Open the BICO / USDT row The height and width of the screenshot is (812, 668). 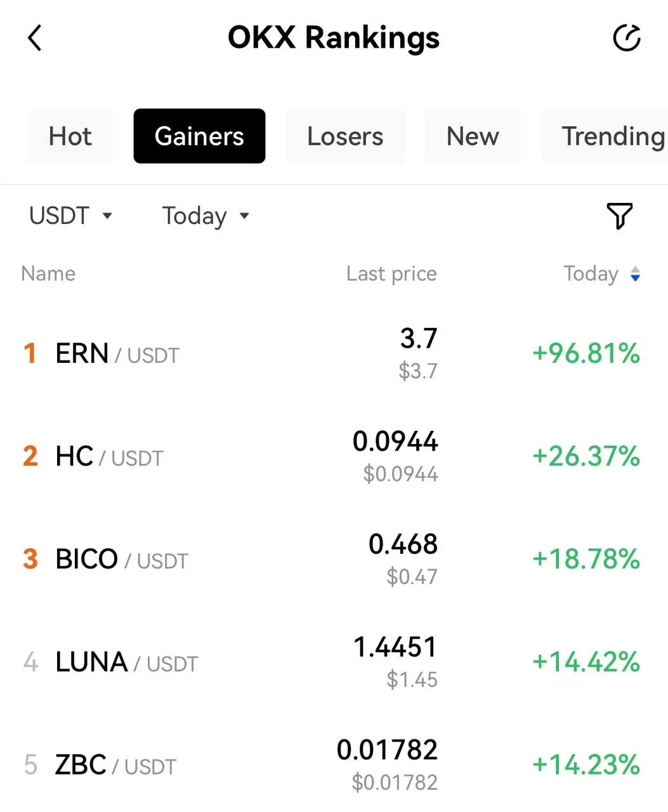(x=334, y=559)
